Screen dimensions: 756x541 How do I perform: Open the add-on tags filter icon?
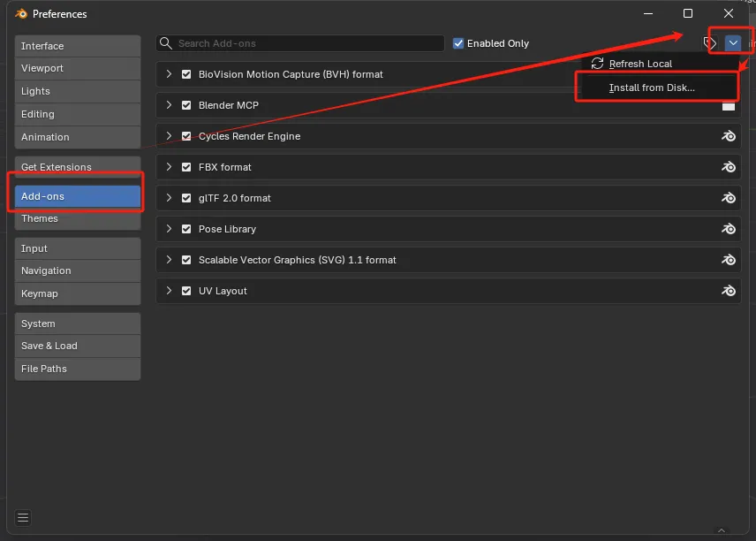pyautogui.click(x=710, y=43)
